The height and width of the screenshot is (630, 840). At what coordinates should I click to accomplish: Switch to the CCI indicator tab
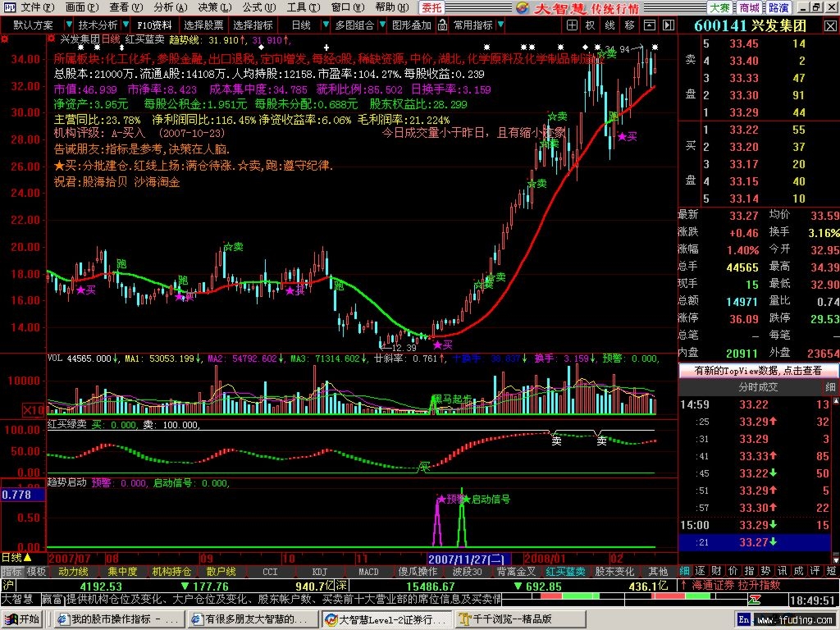[270, 572]
